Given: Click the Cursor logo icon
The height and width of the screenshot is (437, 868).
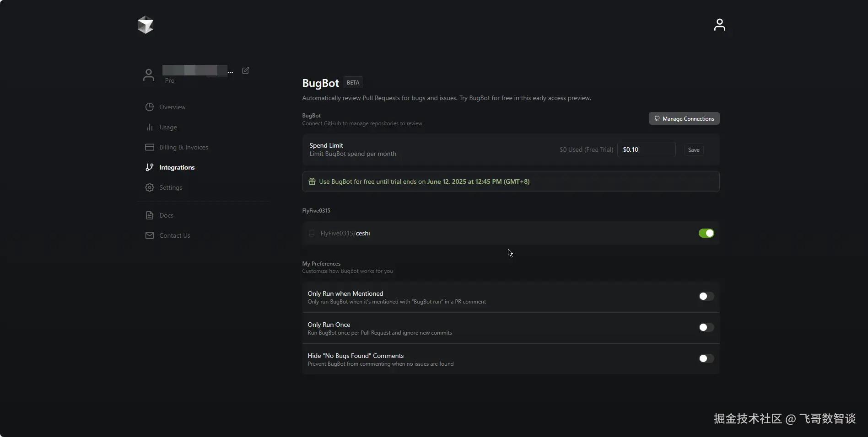Looking at the screenshot, I should 146,25.
